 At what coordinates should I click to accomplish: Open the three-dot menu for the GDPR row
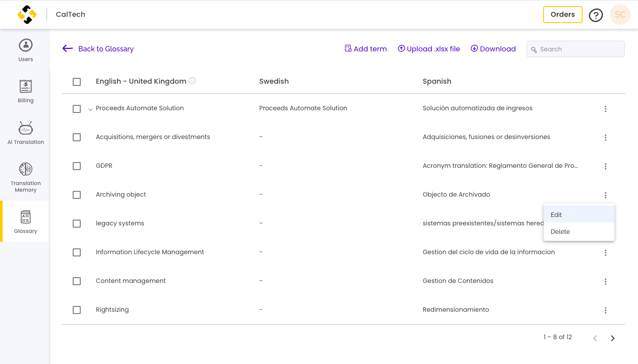click(x=605, y=167)
